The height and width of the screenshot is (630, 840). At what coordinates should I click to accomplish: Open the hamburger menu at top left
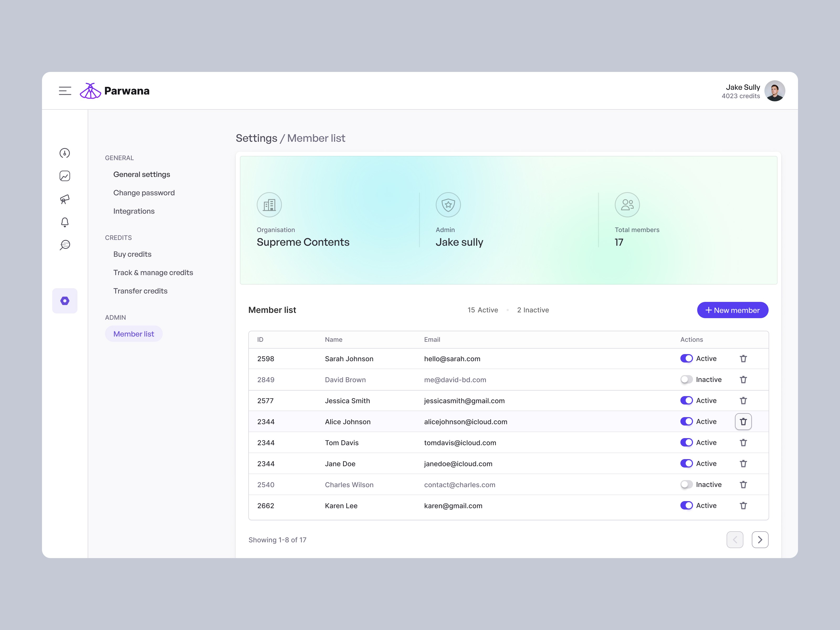point(65,90)
